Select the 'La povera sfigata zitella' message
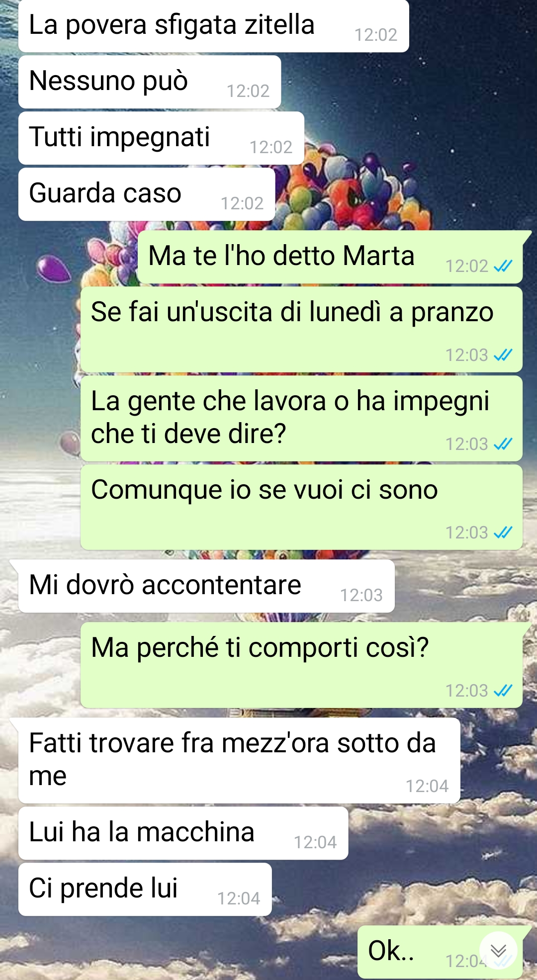The height and width of the screenshot is (980, 537). pos(214,26)
